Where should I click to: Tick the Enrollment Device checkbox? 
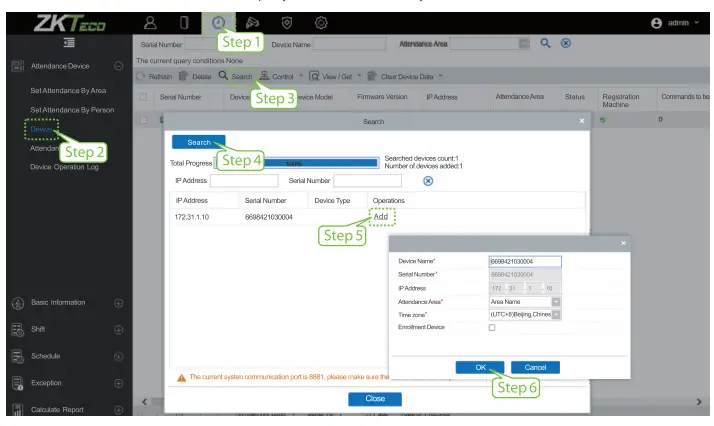pyautogui.click(x=492, y=328)
